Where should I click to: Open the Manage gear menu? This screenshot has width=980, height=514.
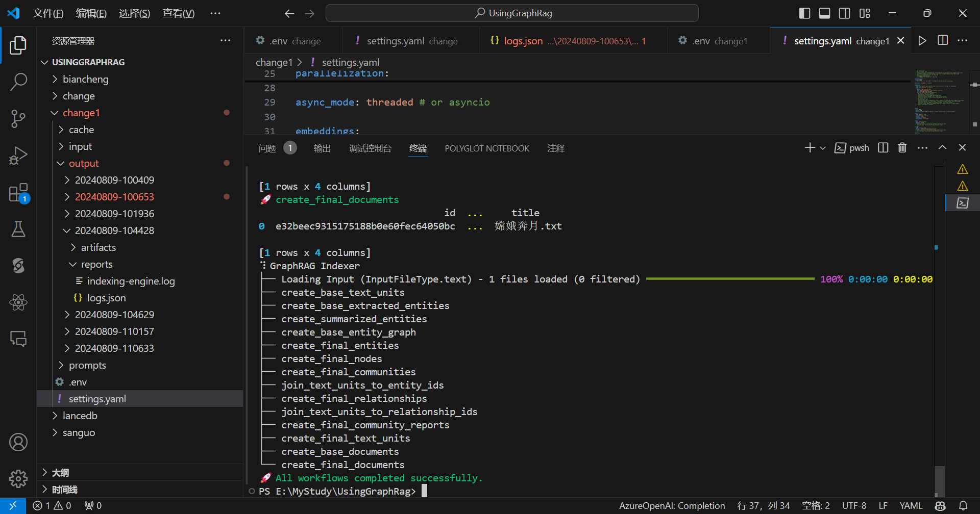point(18,478)
